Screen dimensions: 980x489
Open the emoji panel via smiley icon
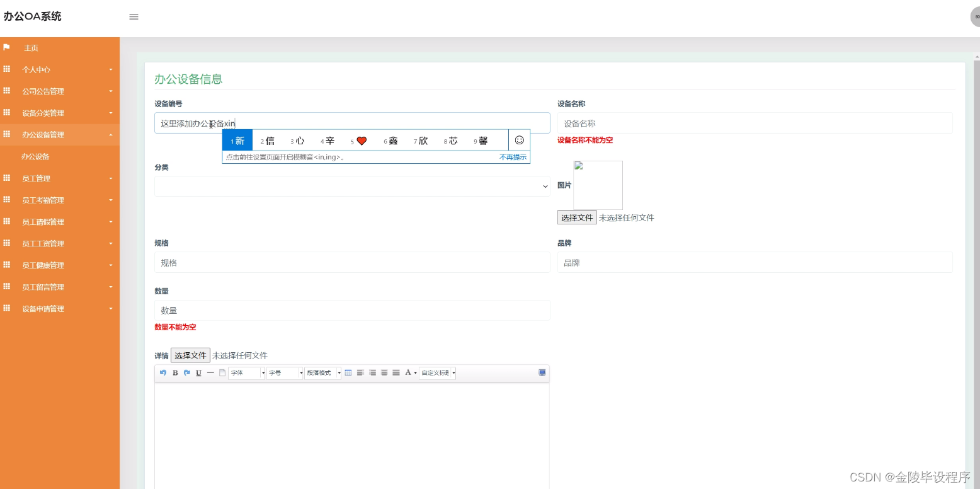[x=518, y=140]
